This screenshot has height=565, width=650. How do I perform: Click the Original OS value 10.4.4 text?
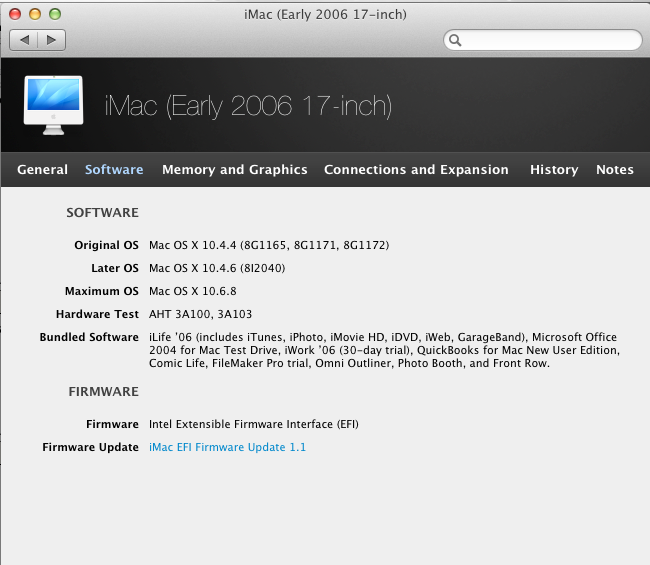click(269, 245)
